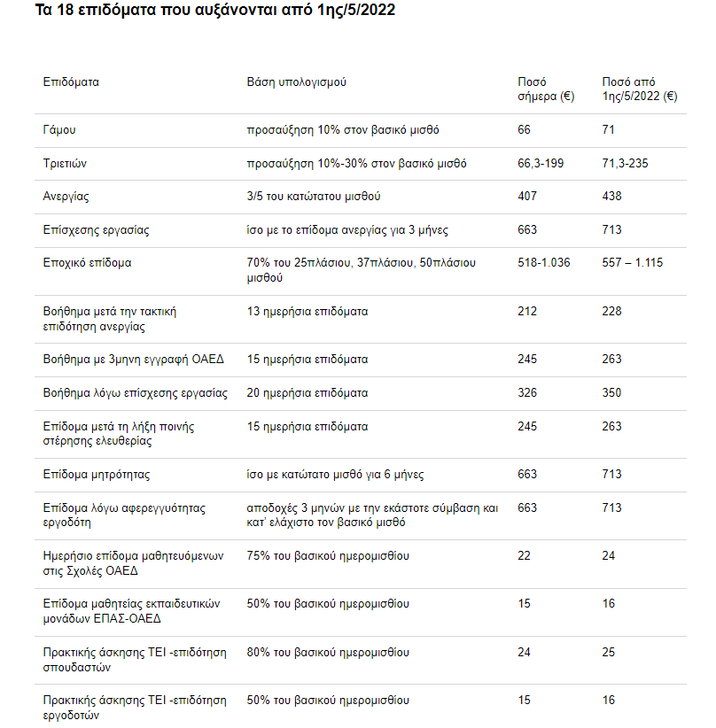716x728 pixels.
Task: Click Πρακτικής άσκησης ΤΕΙ -επιδότηση σπουδαστών
Action: pos(135,660)
